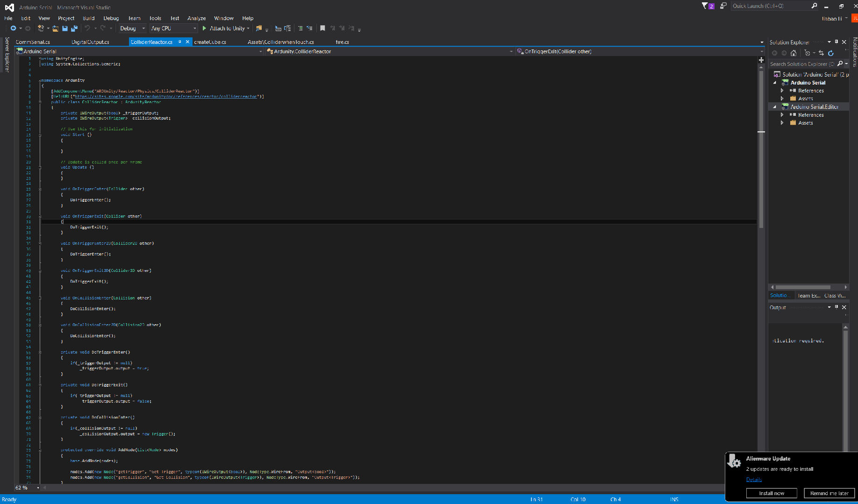
Task: Click the Redo arrow icon
Action: point(103,28)
